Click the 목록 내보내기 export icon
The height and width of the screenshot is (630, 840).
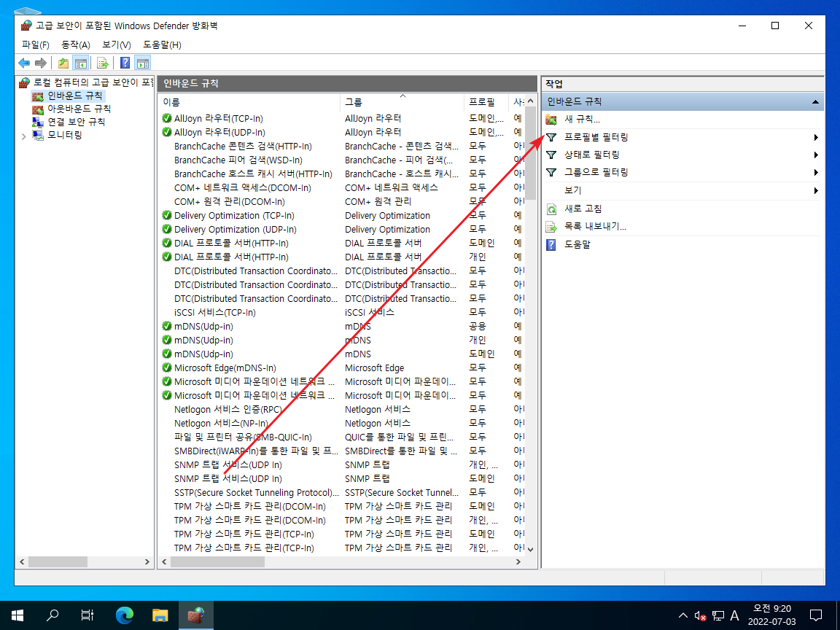[551, 227]
